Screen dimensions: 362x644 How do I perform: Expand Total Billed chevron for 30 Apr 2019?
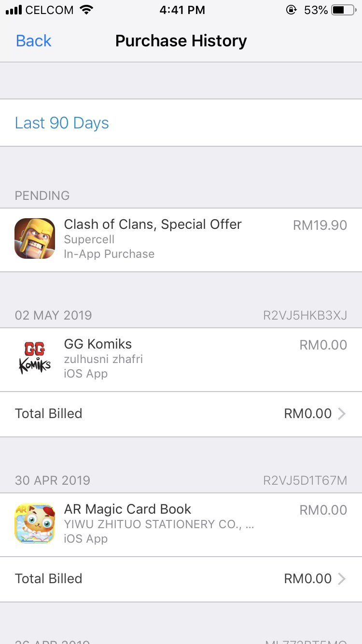click(x=341, y=579)
